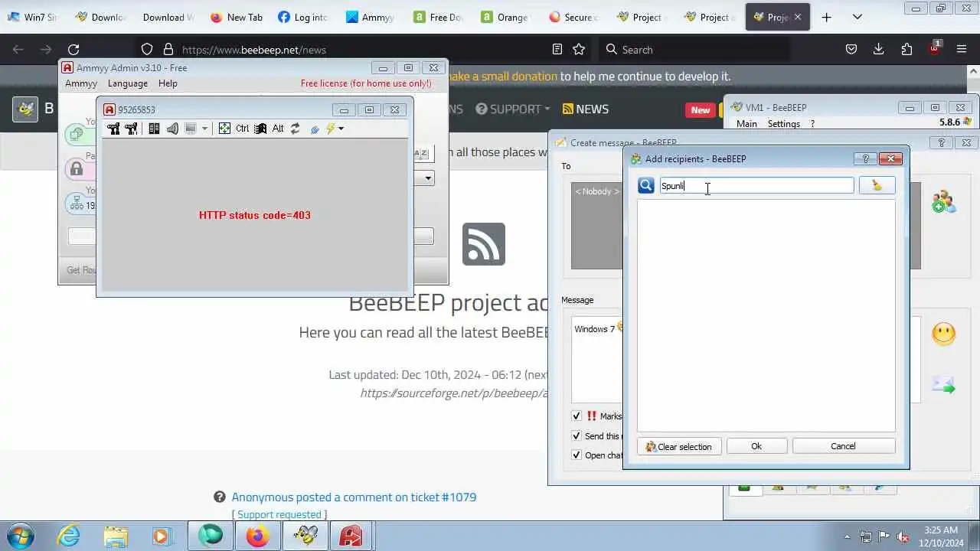
Task: Click the volume speaker icon in system tray
Action: click(x=902, y=536)
